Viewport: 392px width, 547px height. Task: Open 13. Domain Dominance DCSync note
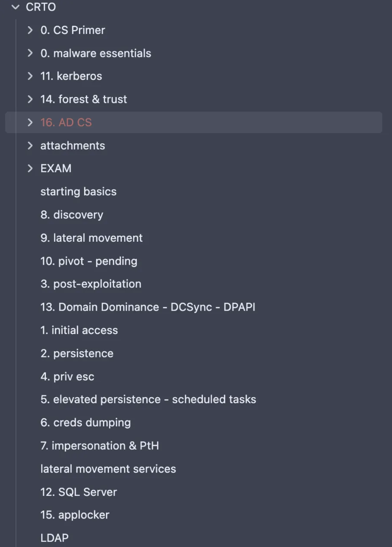[x=148, y=307]
